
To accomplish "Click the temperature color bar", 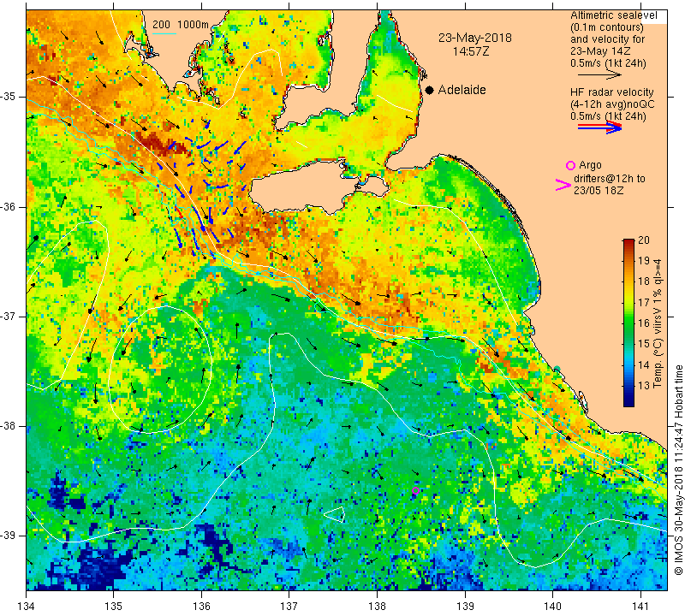I will point(628,323).
